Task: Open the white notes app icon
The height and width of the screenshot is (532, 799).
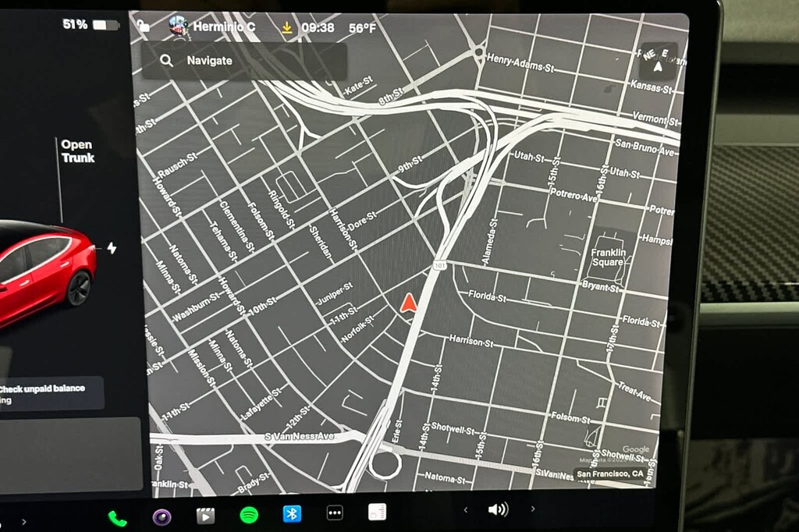Action: (x=377, y=512)
